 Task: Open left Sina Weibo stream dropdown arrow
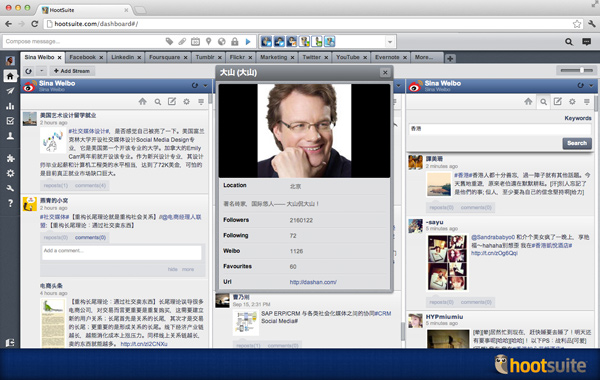[205, 85]
